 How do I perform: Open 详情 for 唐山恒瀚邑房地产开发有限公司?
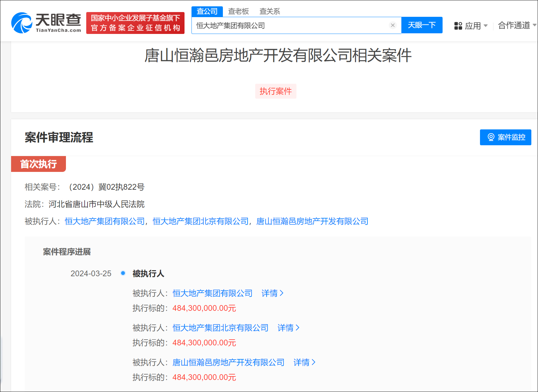click(x=304, y=363)
